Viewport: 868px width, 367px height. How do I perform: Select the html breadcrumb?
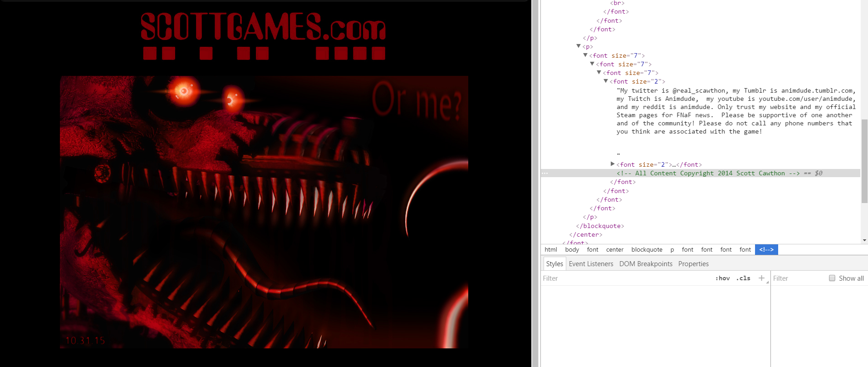point(551,249)
